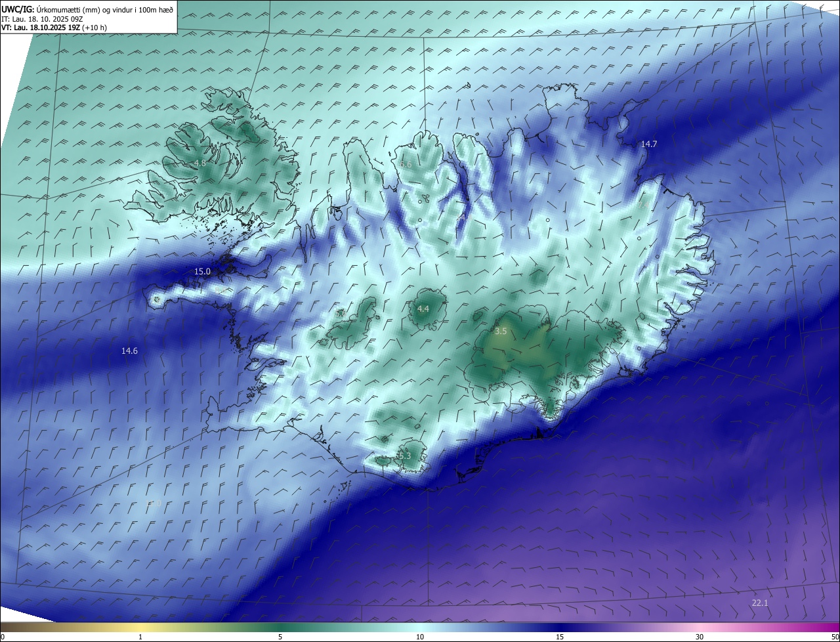840x642 pixels.
Task: Click the colorbar tick label "30"
Action: click(x=700, y=637)
